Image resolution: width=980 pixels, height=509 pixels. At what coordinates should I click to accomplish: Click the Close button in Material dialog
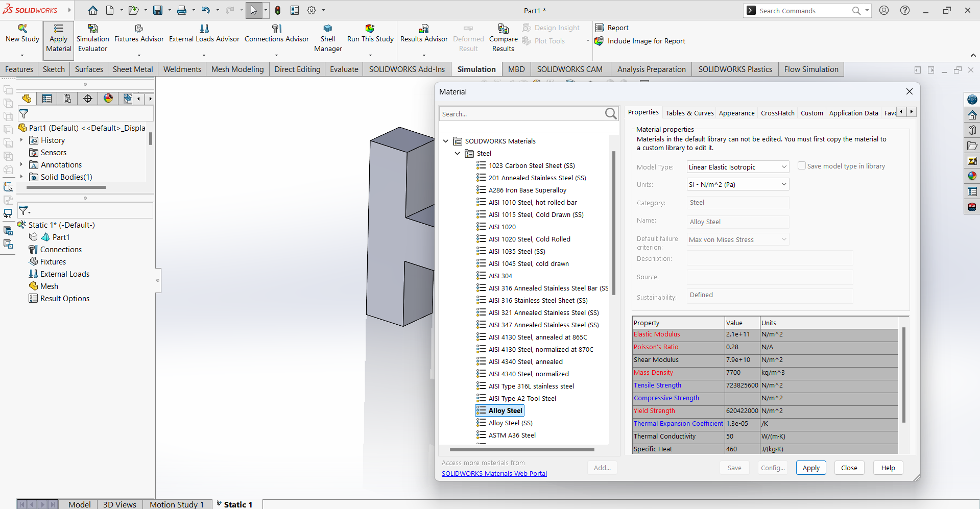click(849, 468)
